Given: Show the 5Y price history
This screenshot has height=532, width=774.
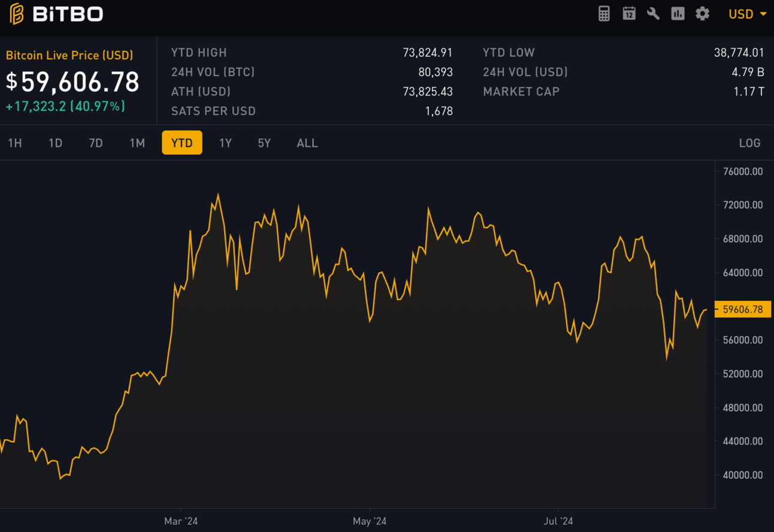Looking at the screenshot, I should coord(264,143).
